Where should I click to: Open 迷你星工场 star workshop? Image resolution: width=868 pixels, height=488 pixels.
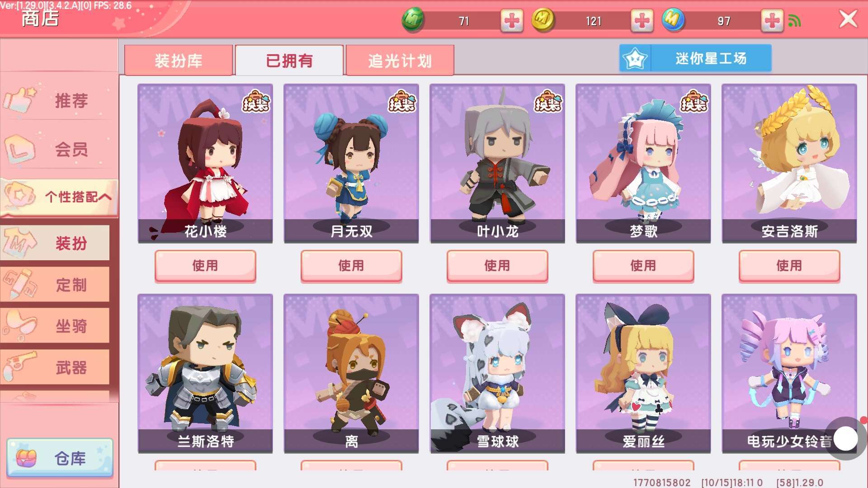click(695, 58)
